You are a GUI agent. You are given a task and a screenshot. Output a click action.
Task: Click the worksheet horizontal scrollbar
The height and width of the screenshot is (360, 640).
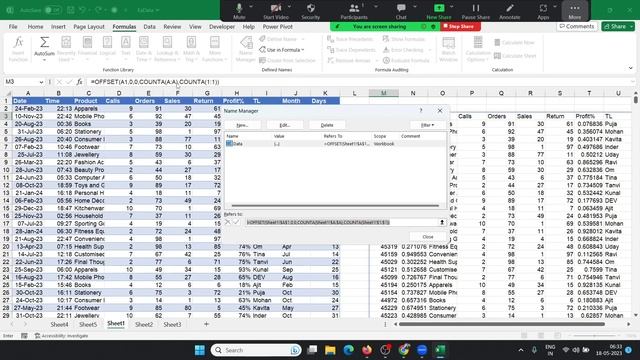click(502, 324)
